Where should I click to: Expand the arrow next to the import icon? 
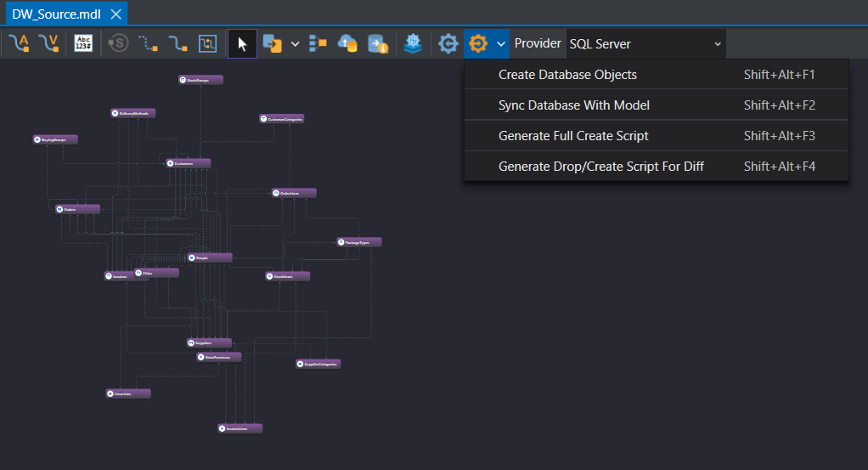pos(295,43)
